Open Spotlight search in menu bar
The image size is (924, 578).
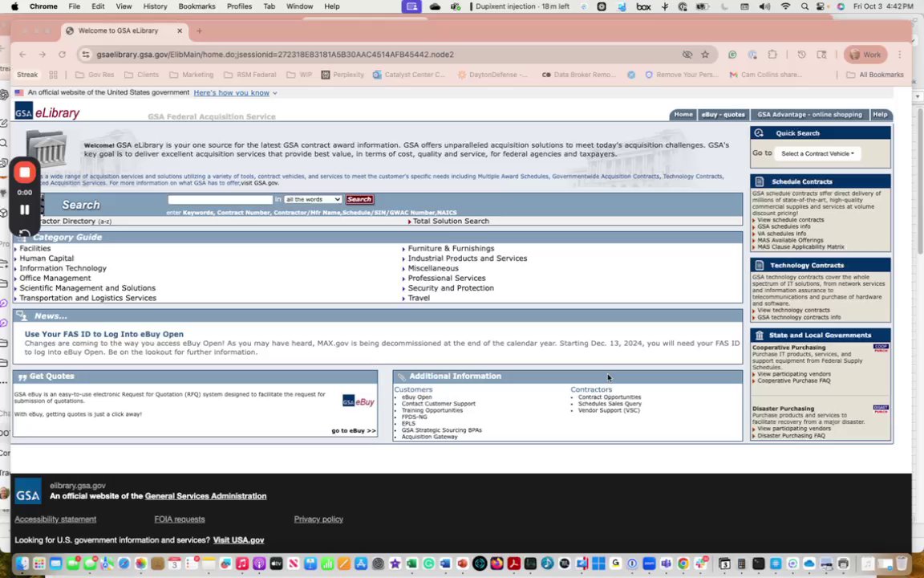804,6
